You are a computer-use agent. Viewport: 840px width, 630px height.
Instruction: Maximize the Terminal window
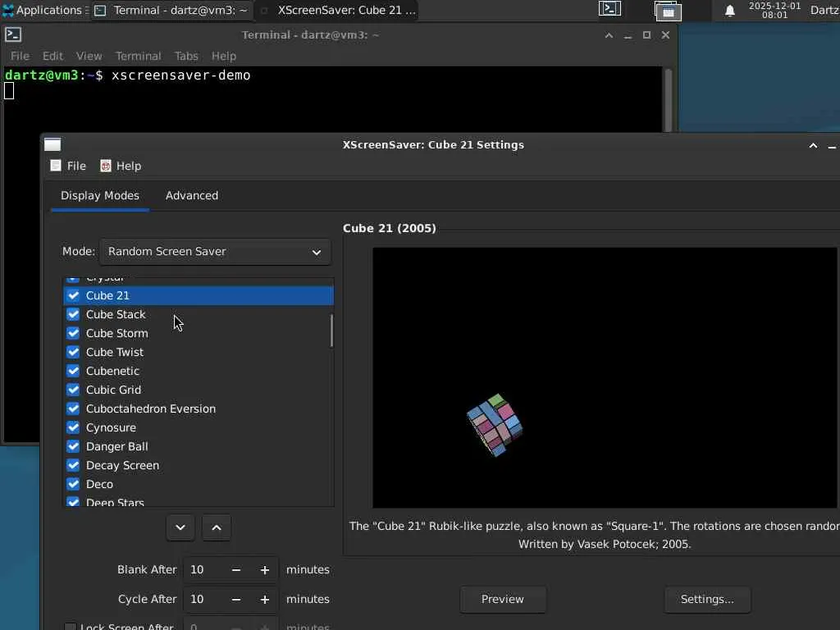pos(646,34)
